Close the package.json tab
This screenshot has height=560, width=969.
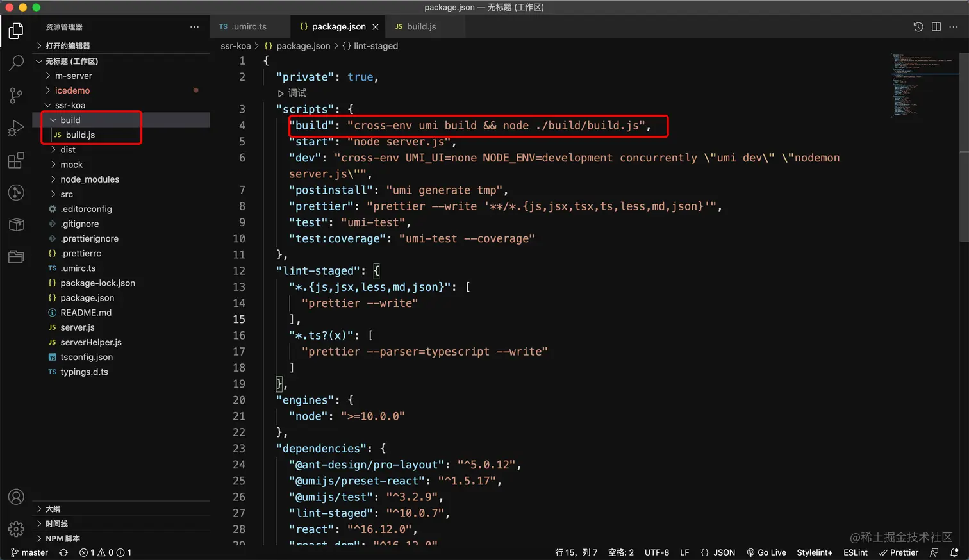pyautogui.click(x=376, y=27)
